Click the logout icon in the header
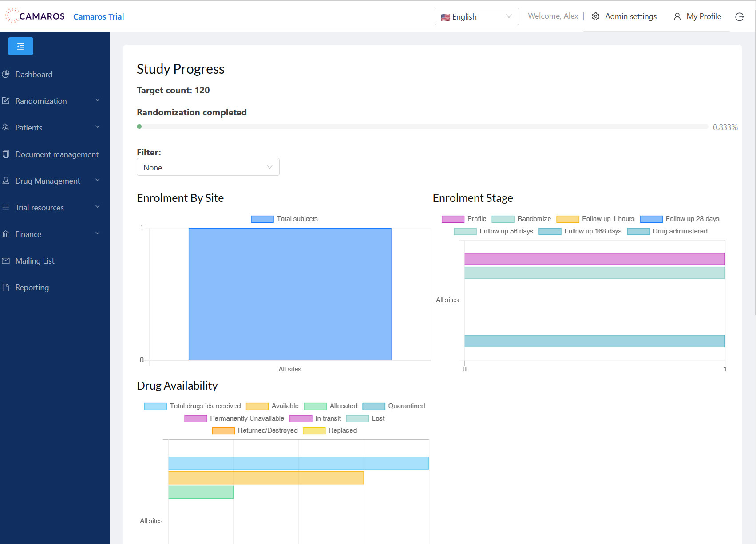This screenshot has width=756, height=544. point(739,17)
